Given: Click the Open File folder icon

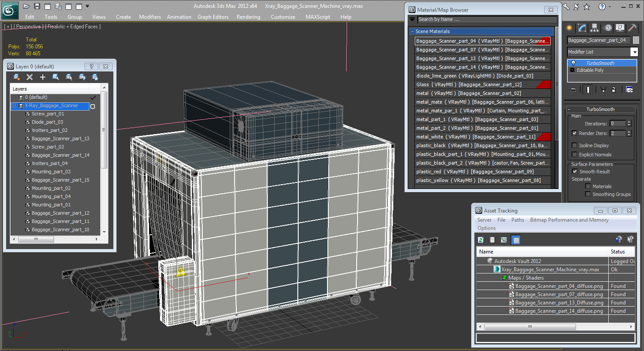Looking at the screenshot, I should pyautogui.click(x=27, y=6).
